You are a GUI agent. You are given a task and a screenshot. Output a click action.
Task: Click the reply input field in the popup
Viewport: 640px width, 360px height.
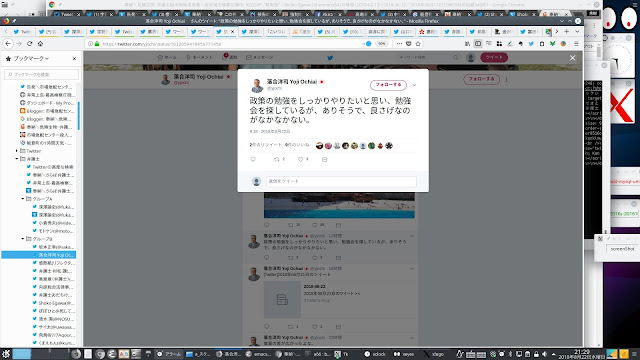(341, 181)
